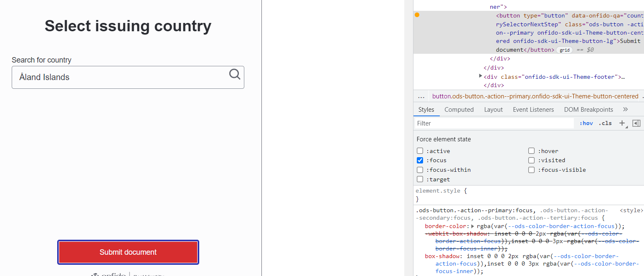Click the orange breakpoint dot beside button element
644x276 pixels.
(417, 15)
